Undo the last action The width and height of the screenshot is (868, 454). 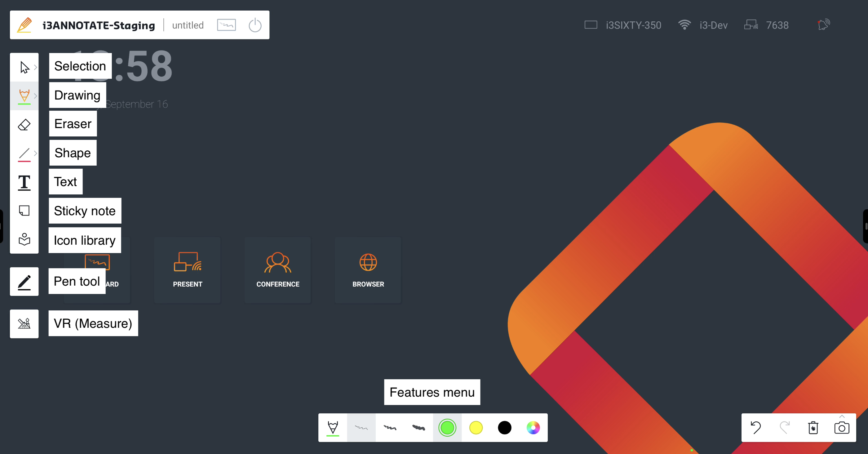point(755,428)
